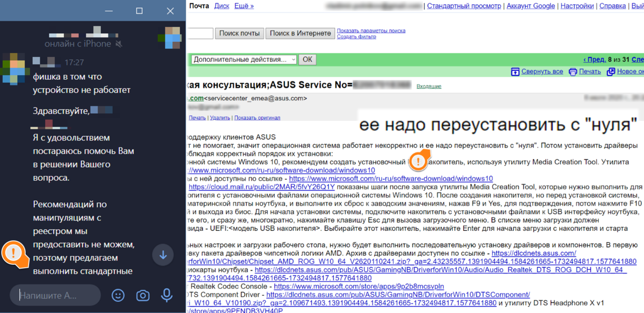Jump to latest messages with down-arrow button

(x=163, y=254)
